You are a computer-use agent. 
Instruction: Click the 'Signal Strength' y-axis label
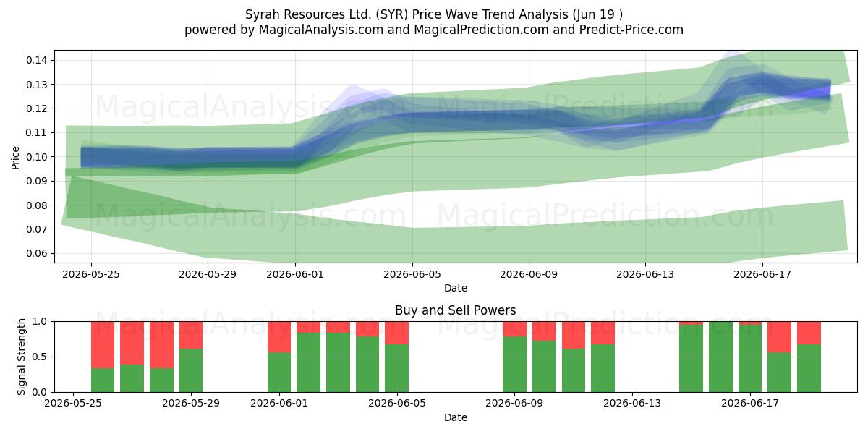(22, 357)
